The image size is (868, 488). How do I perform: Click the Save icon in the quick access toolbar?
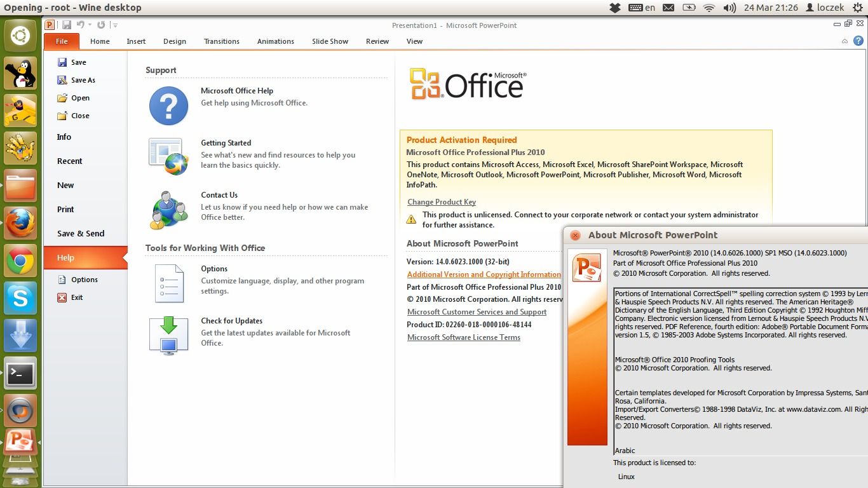pyautogui.click(x=67, y=25)
